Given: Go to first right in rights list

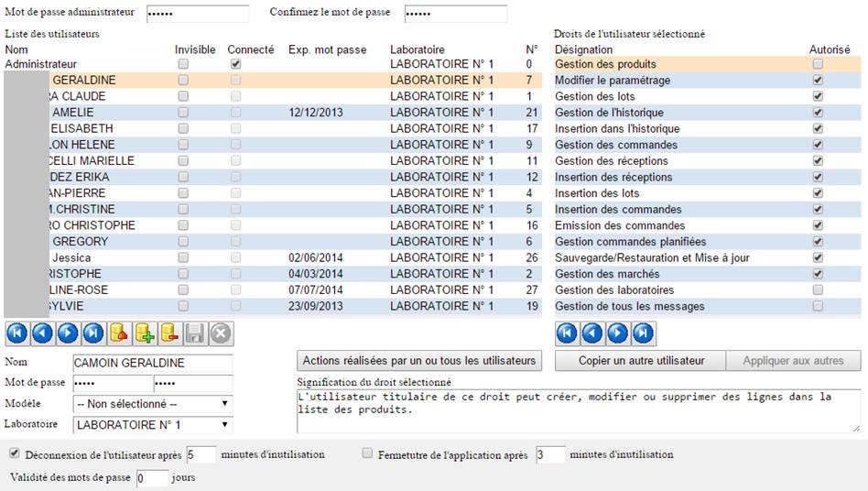Looking at the screenshot, I should click(x=567, y=333).
